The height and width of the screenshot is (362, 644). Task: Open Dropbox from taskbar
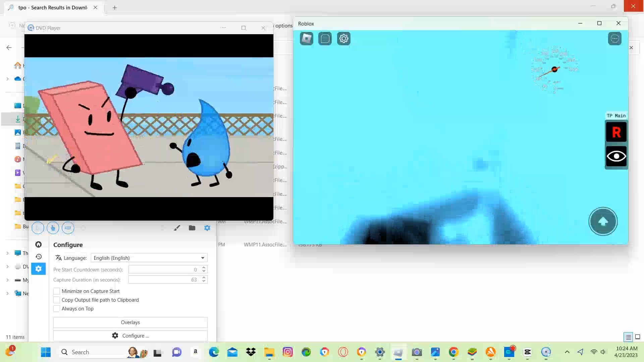click(251, 352)
